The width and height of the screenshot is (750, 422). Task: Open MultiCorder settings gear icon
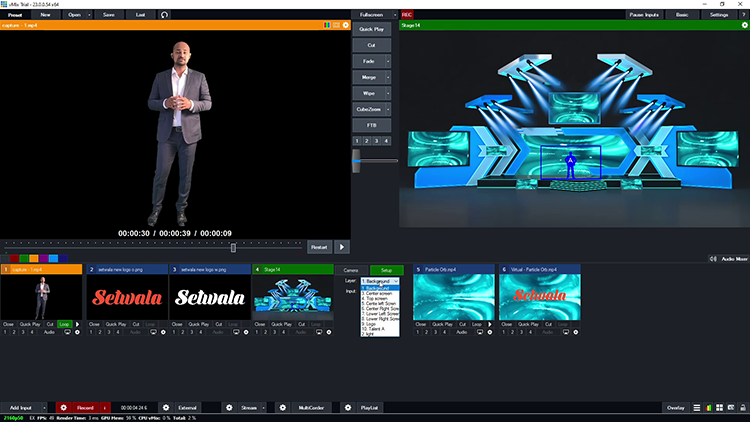(x=281, y=408)
